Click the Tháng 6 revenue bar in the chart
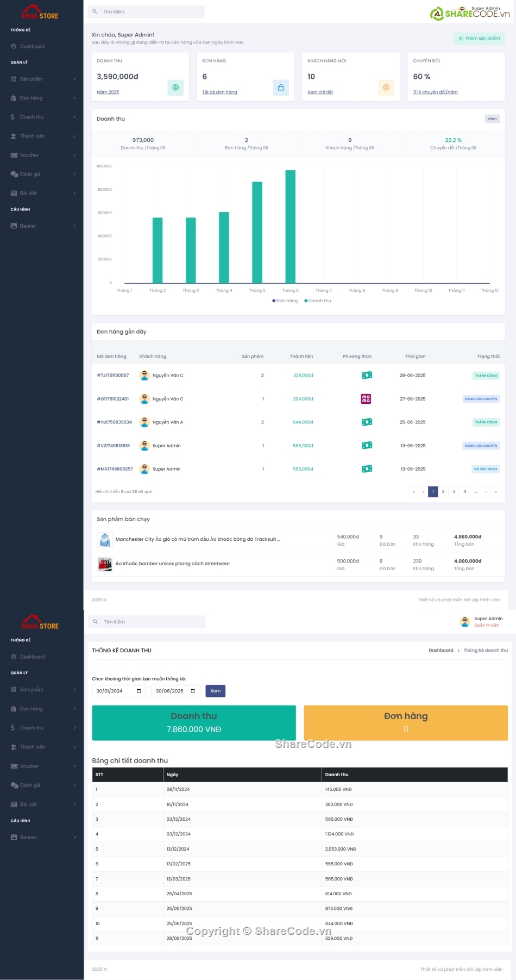This screenshot has height=980, width=516. pos(290,227)
